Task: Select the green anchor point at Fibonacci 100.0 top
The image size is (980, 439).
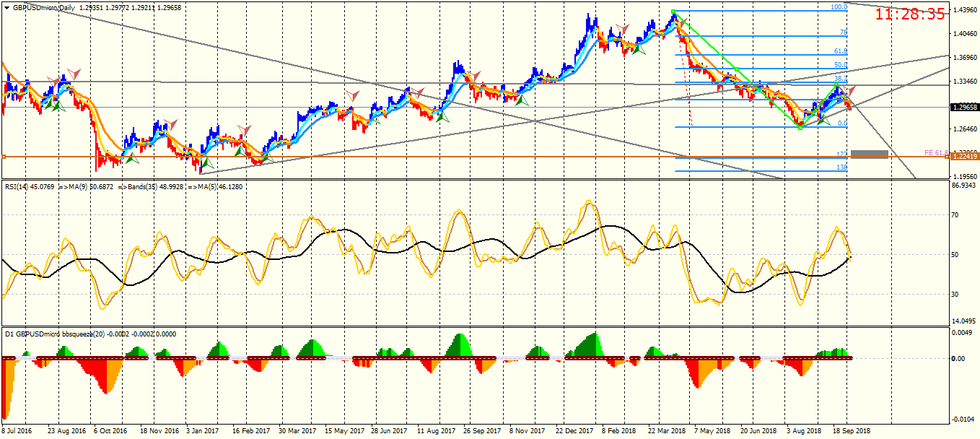Action: tap(673, 12)
